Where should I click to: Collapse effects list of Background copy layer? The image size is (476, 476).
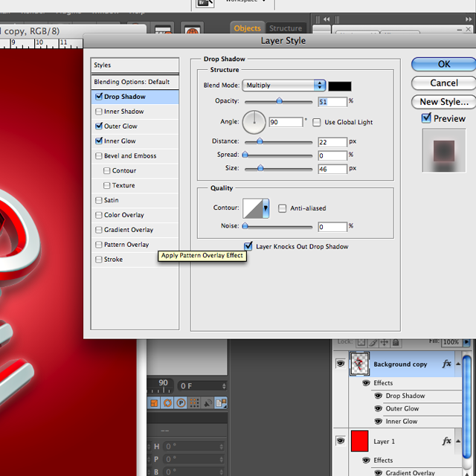click(x=458, y=364)
